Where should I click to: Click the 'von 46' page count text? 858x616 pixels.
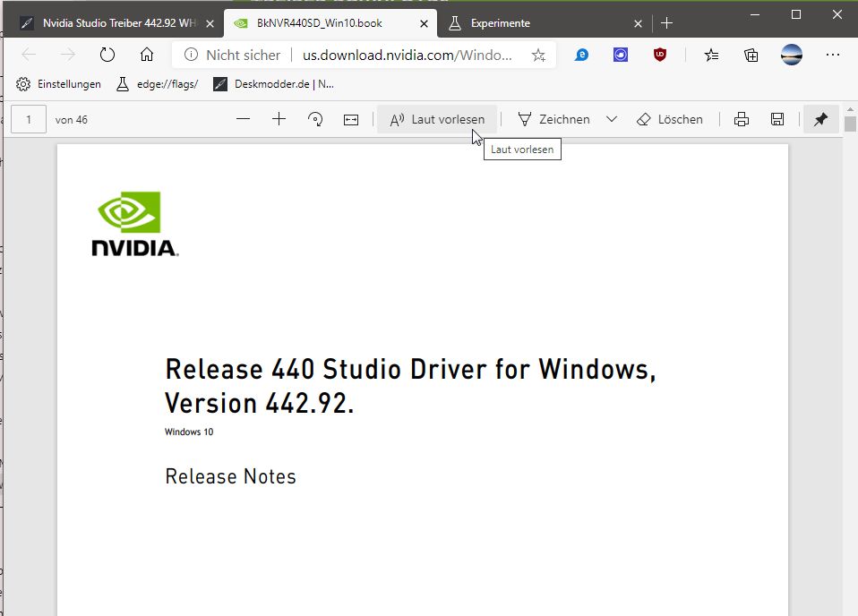[x=71, y=120]
